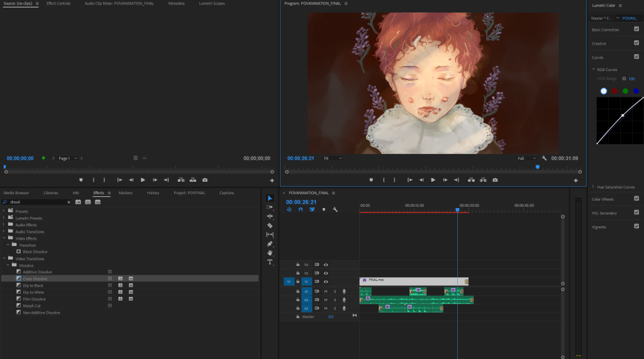Toggle Linked Selection in timeline

(312, 209)
